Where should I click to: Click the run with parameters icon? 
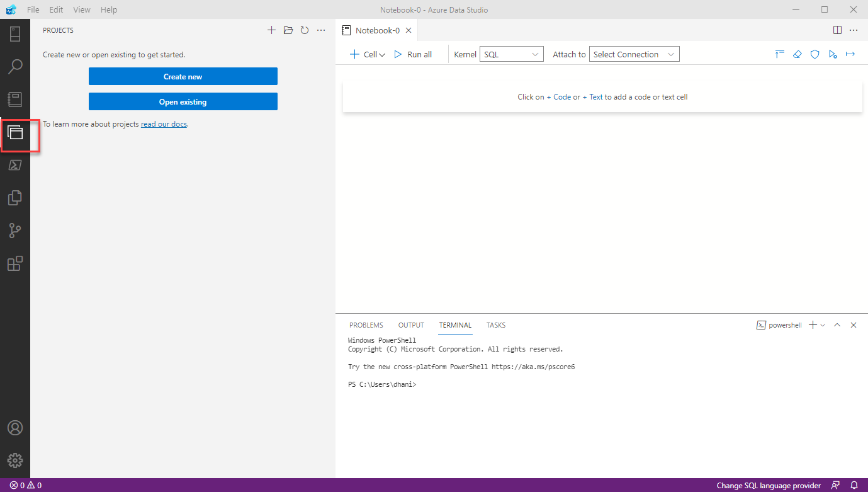pos(833,54)
